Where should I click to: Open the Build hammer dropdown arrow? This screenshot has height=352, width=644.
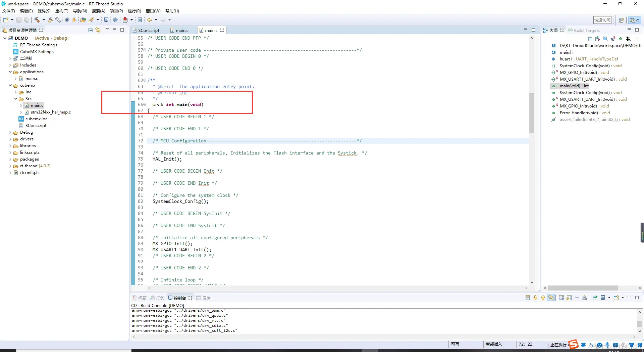coord(44,20)
